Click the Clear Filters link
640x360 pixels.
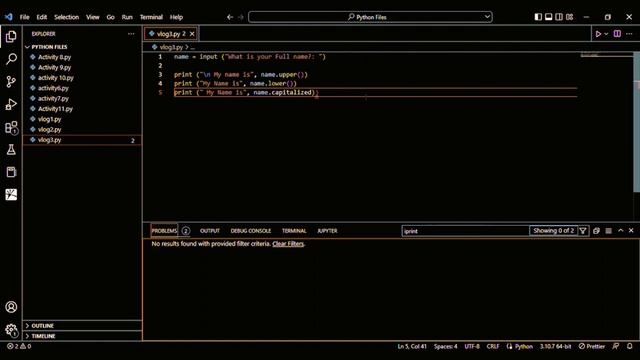pyautogui.click(x=288, y=244)
